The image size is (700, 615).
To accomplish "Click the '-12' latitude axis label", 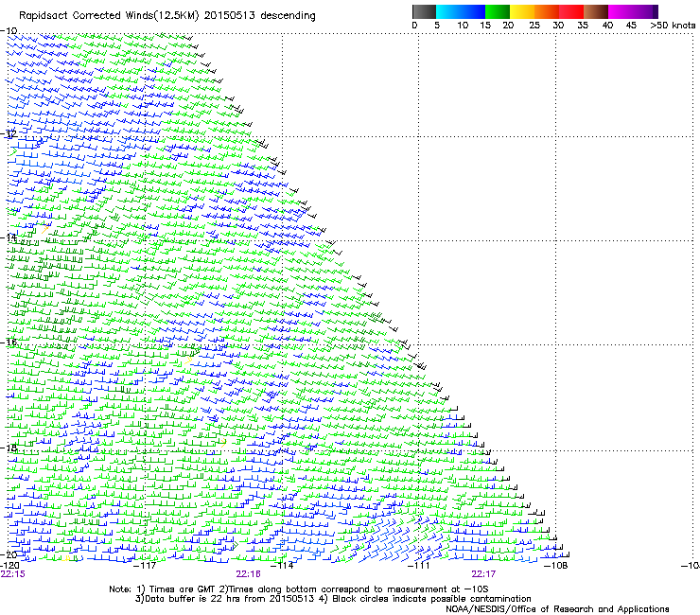I will [9, 133].
